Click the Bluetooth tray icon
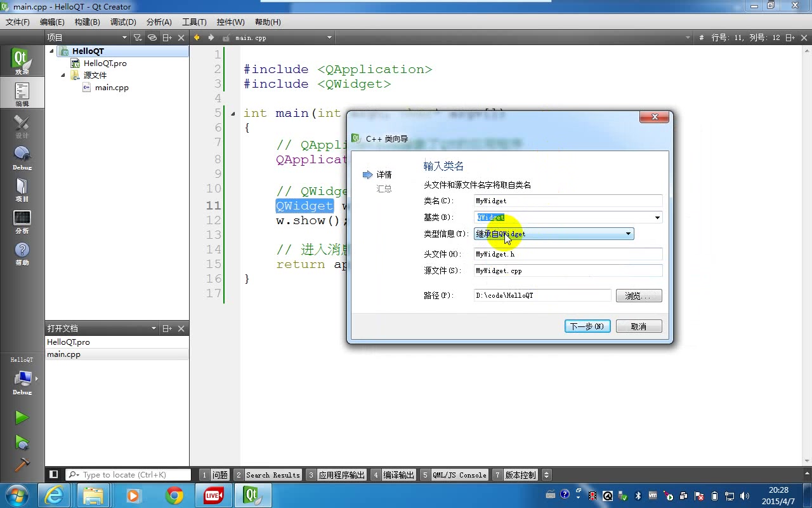 [638, 496]
